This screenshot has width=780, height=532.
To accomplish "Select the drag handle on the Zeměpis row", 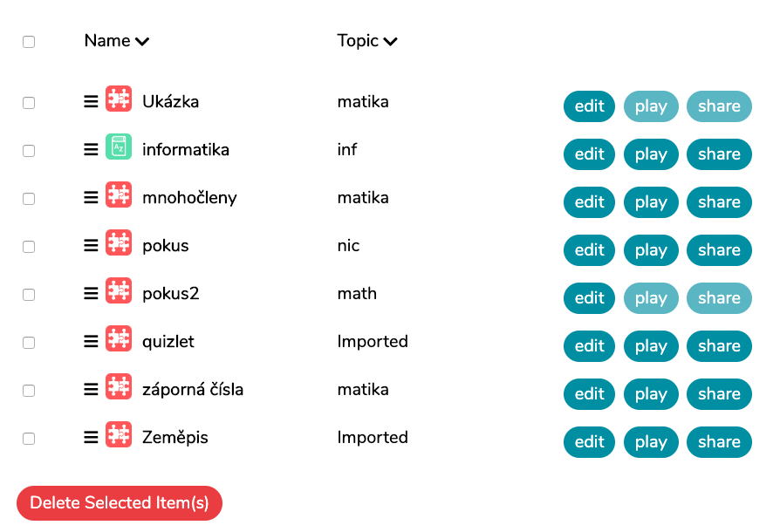I will click(91, 438).
